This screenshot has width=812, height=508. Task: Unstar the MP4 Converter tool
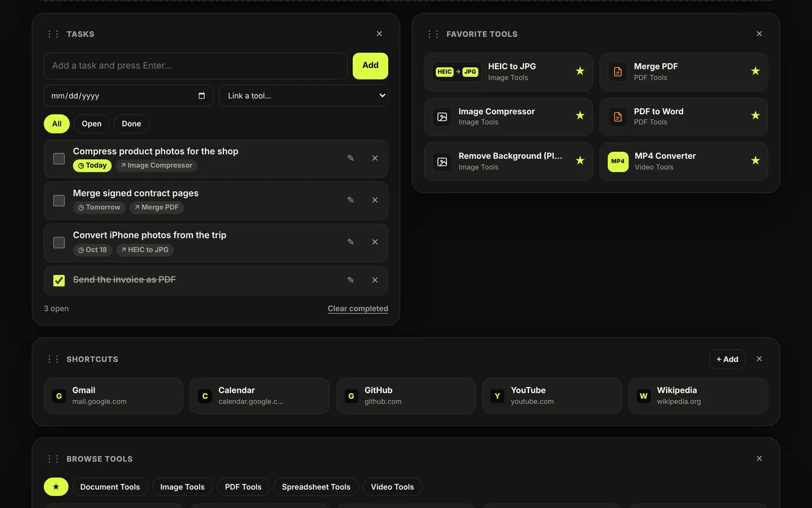[x=755, y=161]
